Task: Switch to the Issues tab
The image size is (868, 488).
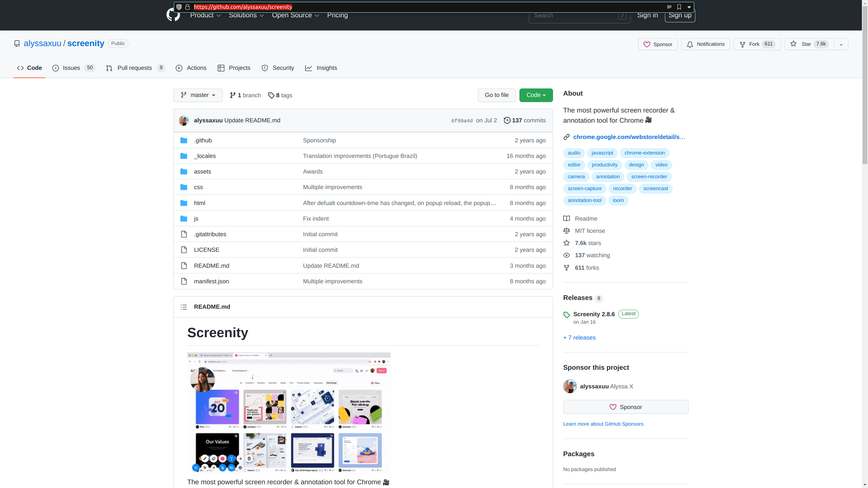Action: click(x=71, y=68)
